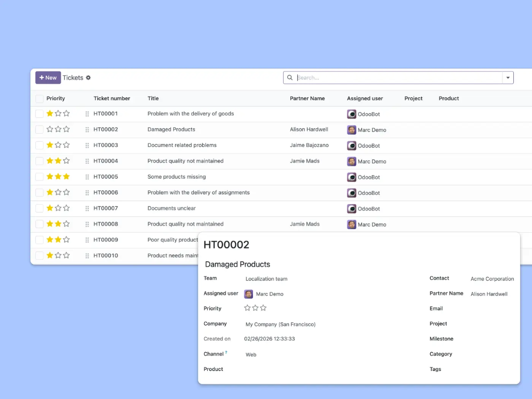Open ticket titled Some products missing

tap(177, 177)
